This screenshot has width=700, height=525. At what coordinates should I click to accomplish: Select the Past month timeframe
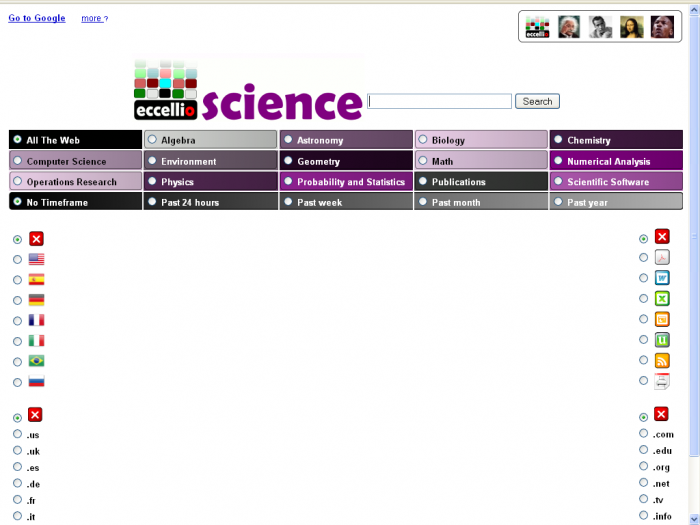(481, 202)
